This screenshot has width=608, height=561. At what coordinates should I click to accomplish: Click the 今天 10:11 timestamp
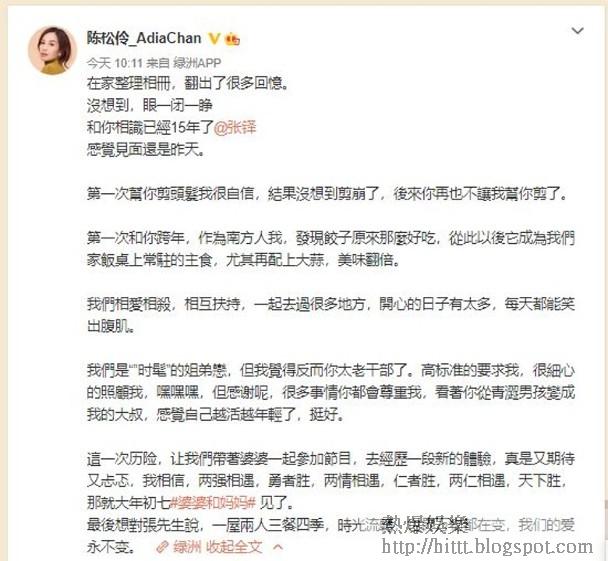(x=115, y=63)
